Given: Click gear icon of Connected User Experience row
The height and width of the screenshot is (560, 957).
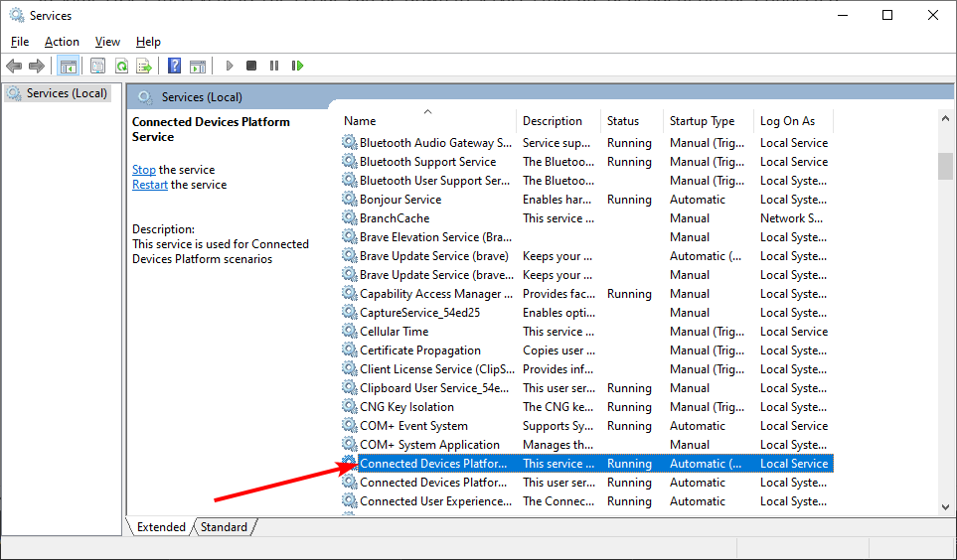Looking at the screenshot, I should pyautogui.click(x=349, y=500).
